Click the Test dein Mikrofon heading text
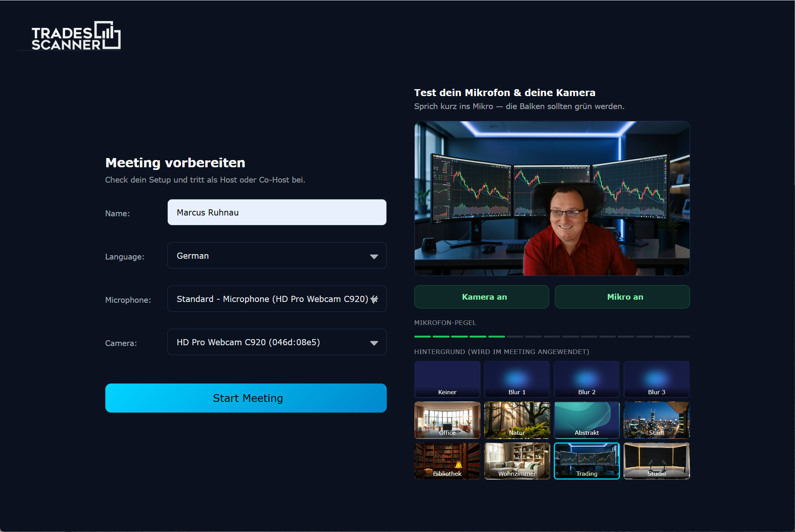795x532 pixels. [x=505, y=93]
